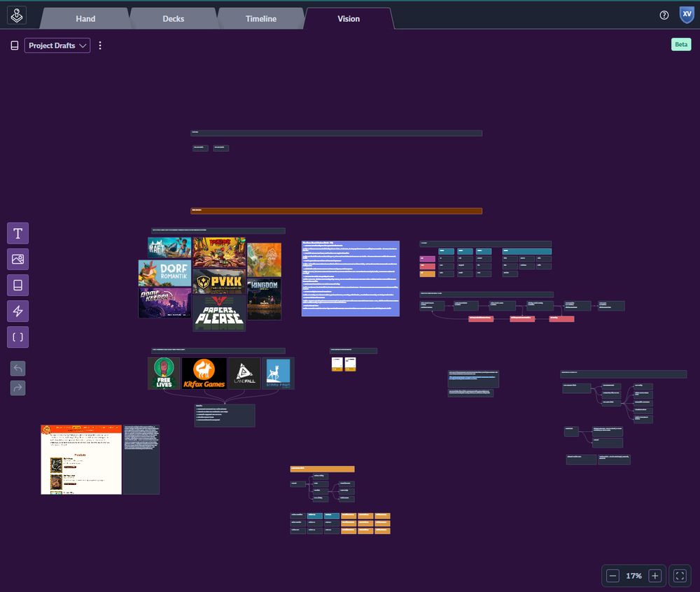Select the Landfall logo image
The height and width of the screenshot is (592, 700).
click(244, 373)
